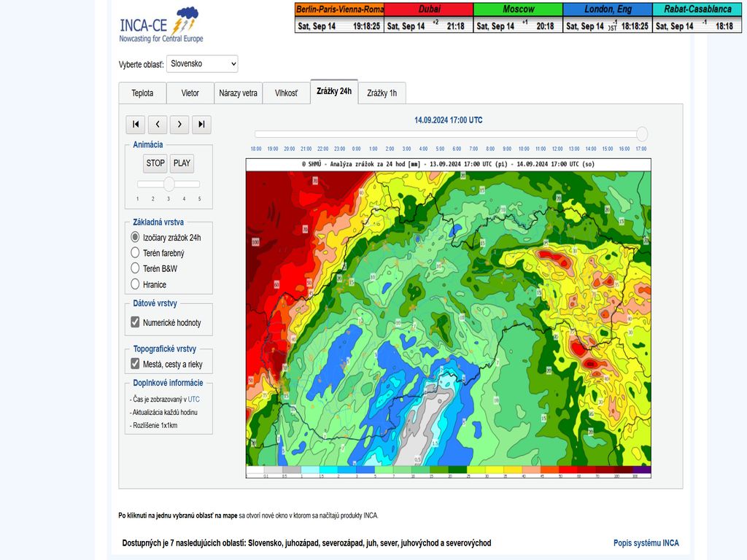
Task: Switch to Zrážky 1h tab
Action: (x=382, y=93)
